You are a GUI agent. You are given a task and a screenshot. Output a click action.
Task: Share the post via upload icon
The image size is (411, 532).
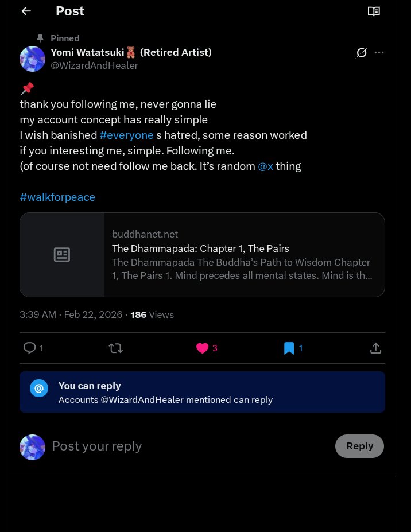[x=375, y=348]
